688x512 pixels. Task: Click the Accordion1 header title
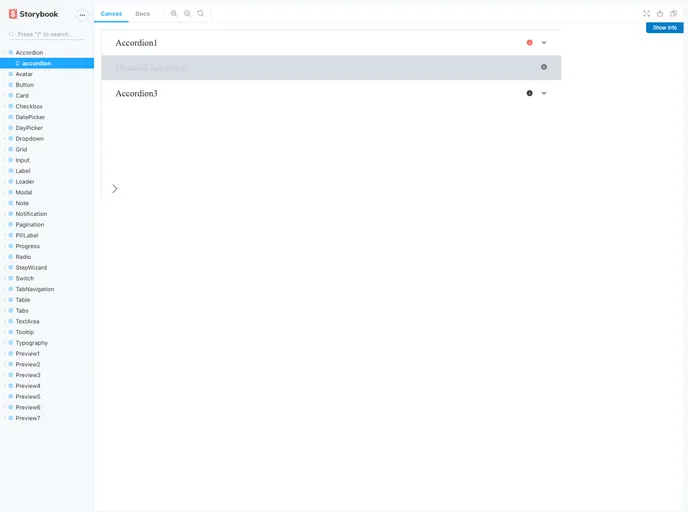(x=136, y=43)
